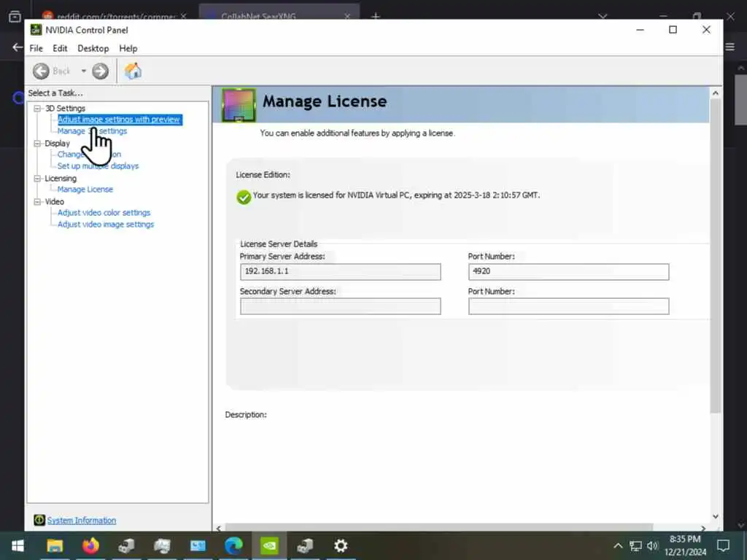Open the Desktop menu

click(93, 49)
